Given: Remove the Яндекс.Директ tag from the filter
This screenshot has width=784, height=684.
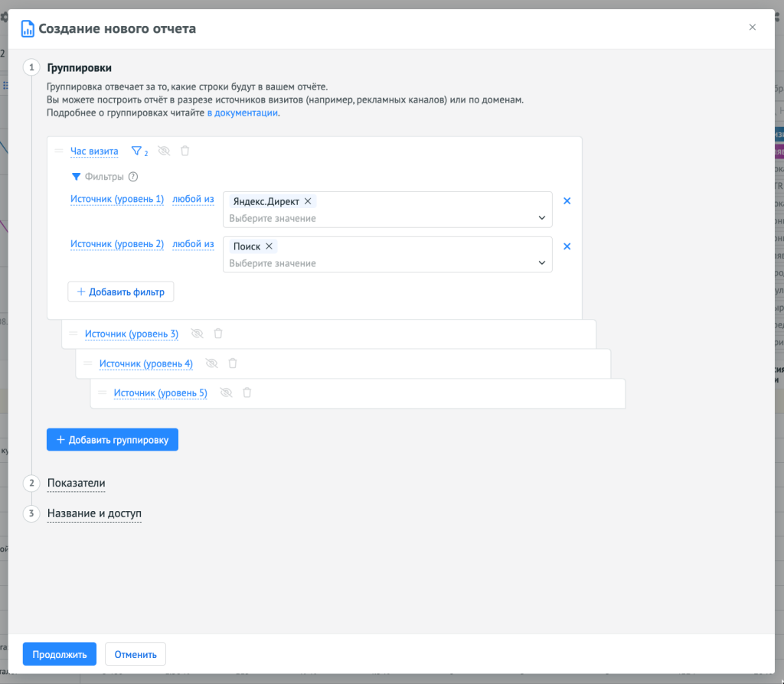Looking at the screenshot, I should [x=308, y=201].
